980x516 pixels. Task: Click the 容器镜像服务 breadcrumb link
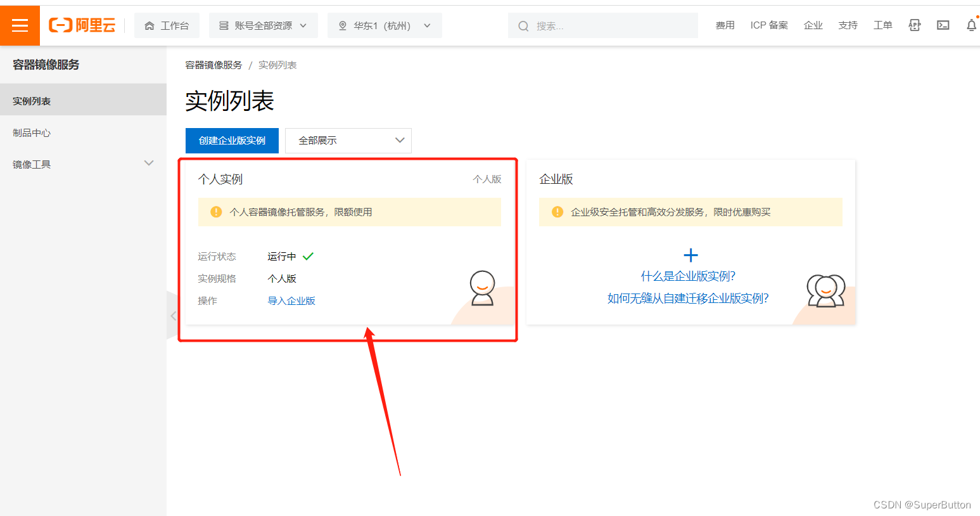(x=213, y=65)
